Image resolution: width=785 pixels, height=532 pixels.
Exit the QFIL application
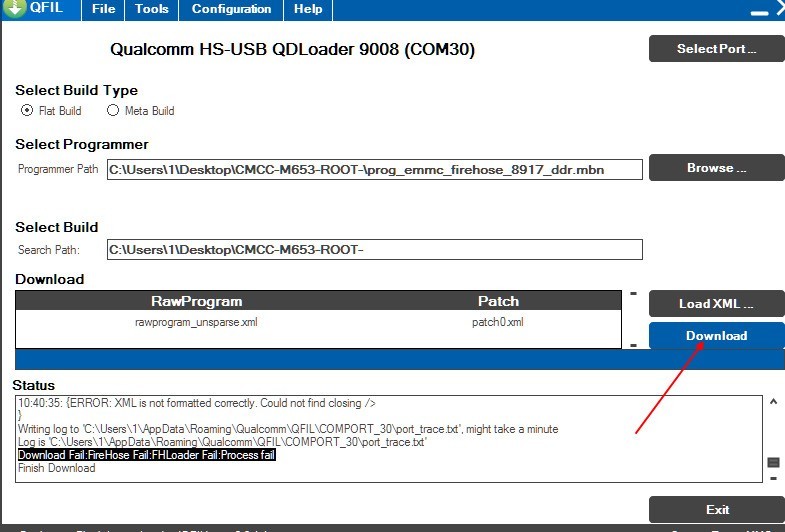point(716,509)
